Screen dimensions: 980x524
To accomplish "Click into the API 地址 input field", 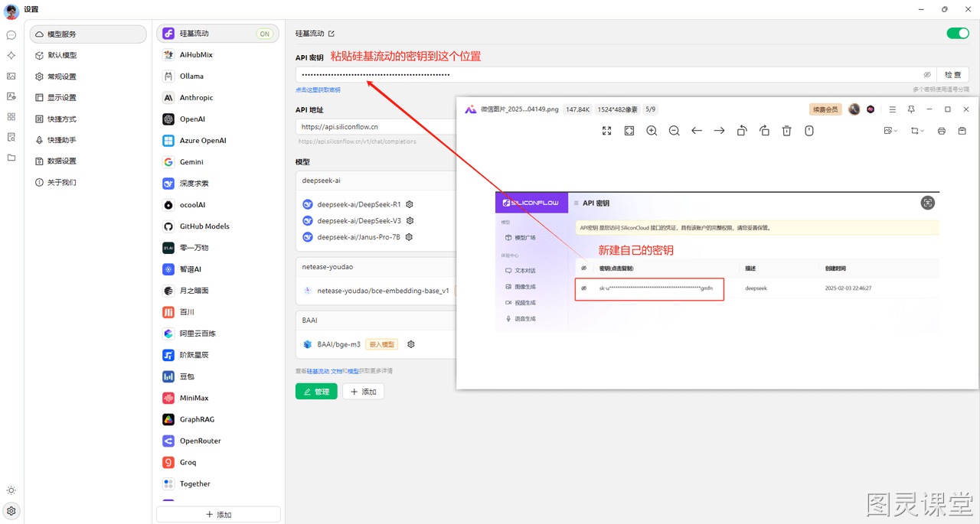I will pyautogui.click(x=376, y=127).
